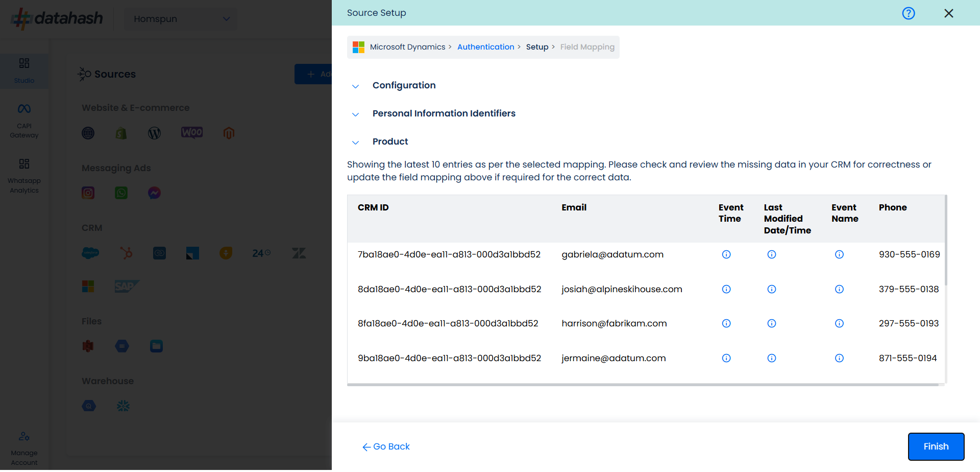The image size is (980, 472).
Task: Click Last Modified info icon for gabriela@adatum.com
Action: click(772, 254)
